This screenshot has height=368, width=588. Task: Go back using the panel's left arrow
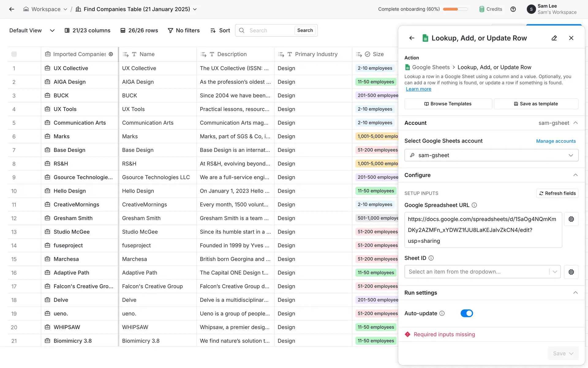pyautogui.click(x=412, y=38)
